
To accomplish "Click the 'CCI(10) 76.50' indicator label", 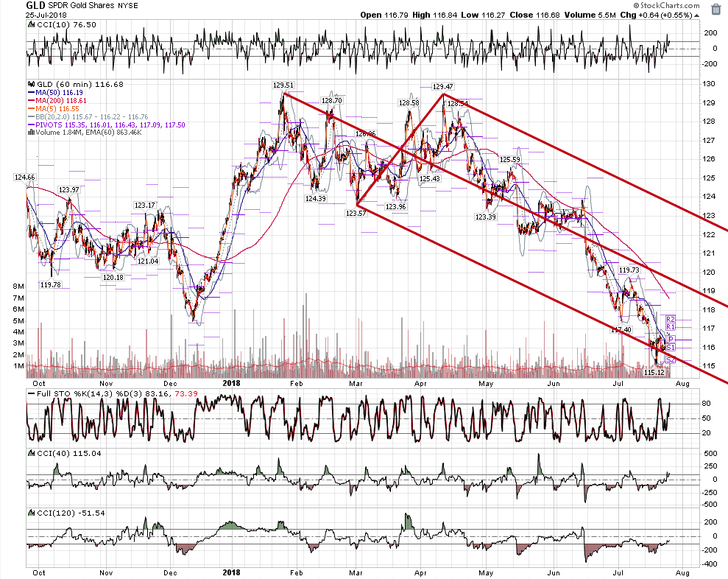I will [66, 24].
